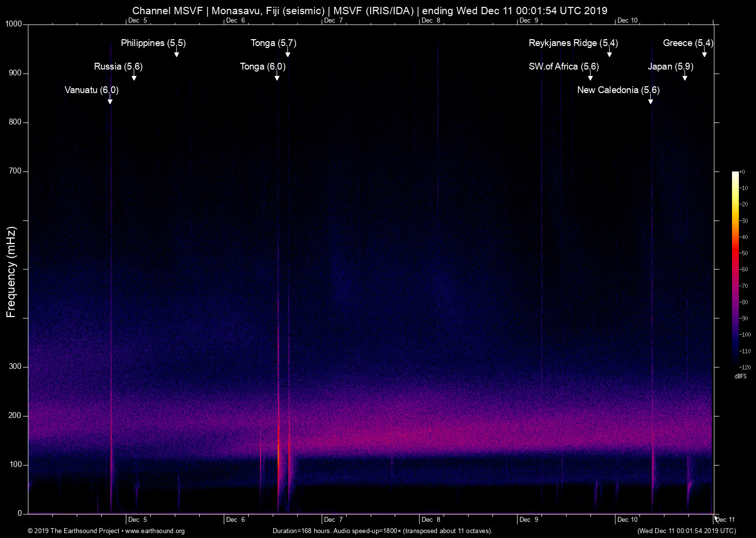756x538 pixels.
Task: Click the arrow marker below Russia (5.6)
Action: pos(134,76)
